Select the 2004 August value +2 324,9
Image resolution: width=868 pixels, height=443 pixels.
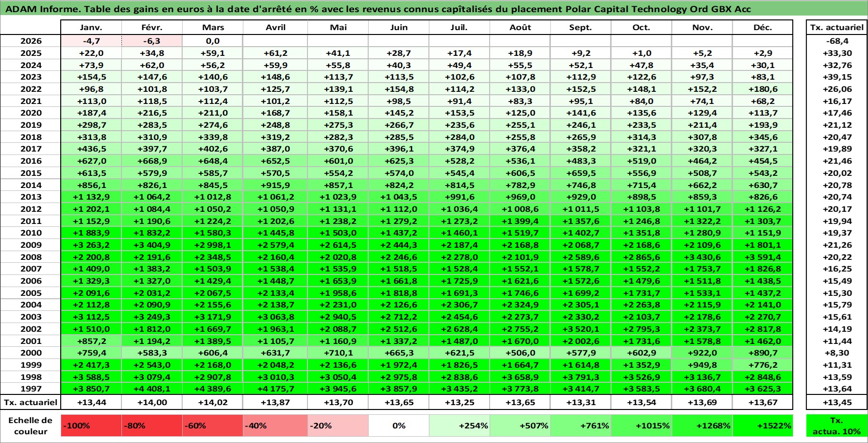click(x=520, y=305)
